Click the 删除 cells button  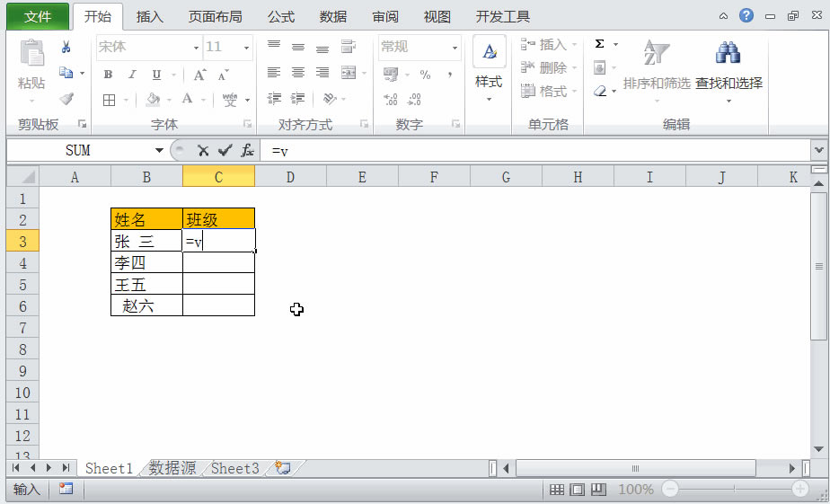pyautogui.click(x=548, y=67)
